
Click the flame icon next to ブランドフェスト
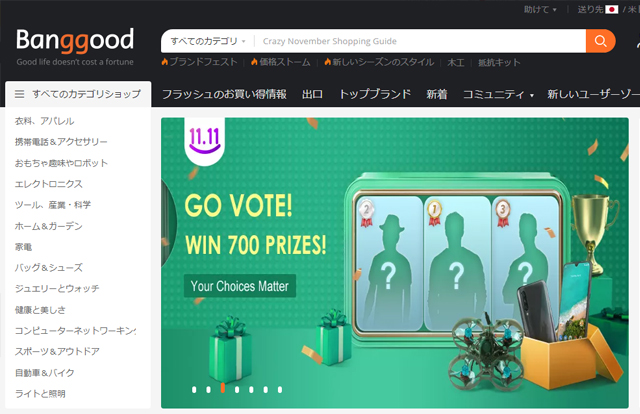tap(164, 62)
